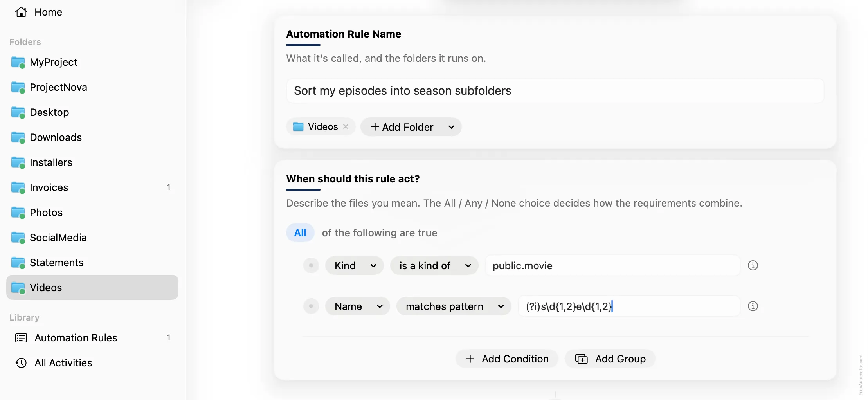The image size is (868, 400).
Task: Select ProjectNova in the folder list
Action: point(92,87)
